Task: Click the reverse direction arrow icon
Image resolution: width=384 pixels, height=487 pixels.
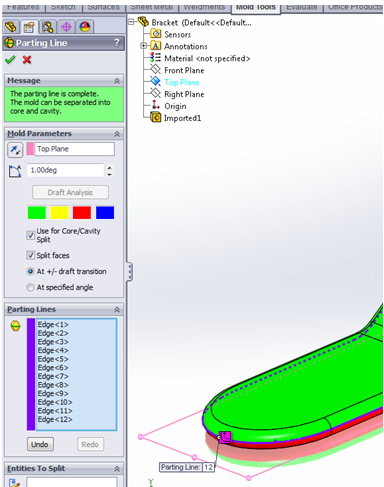Action: click(15, 150)
